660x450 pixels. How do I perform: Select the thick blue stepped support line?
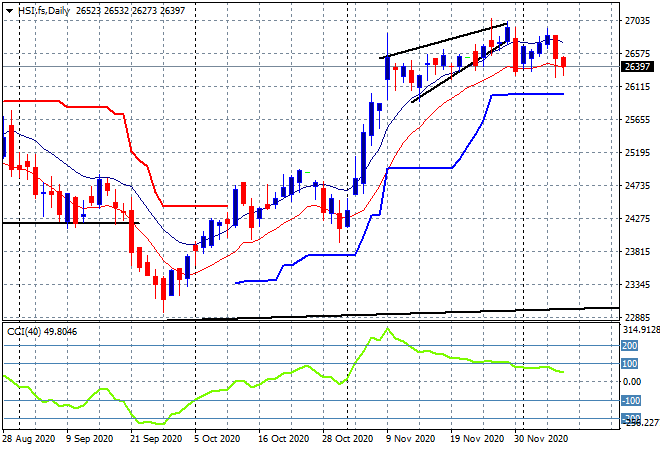pyautogui.click(x=421, y=168)
